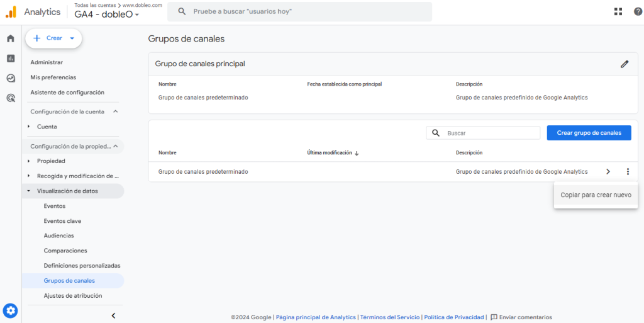Collapse Configuración de la cuenta section

tap(115, 111)
